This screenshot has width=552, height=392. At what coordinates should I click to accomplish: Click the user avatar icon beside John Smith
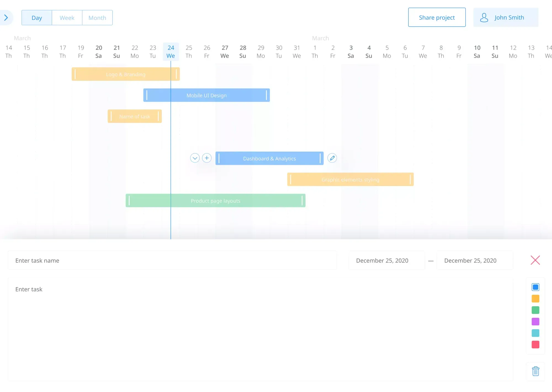coord(484,17)
